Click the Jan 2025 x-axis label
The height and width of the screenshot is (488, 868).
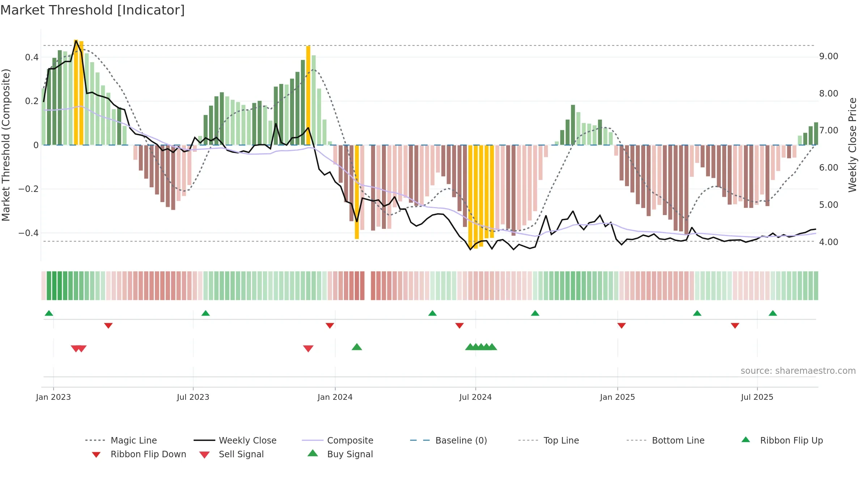tap(617, 397)
